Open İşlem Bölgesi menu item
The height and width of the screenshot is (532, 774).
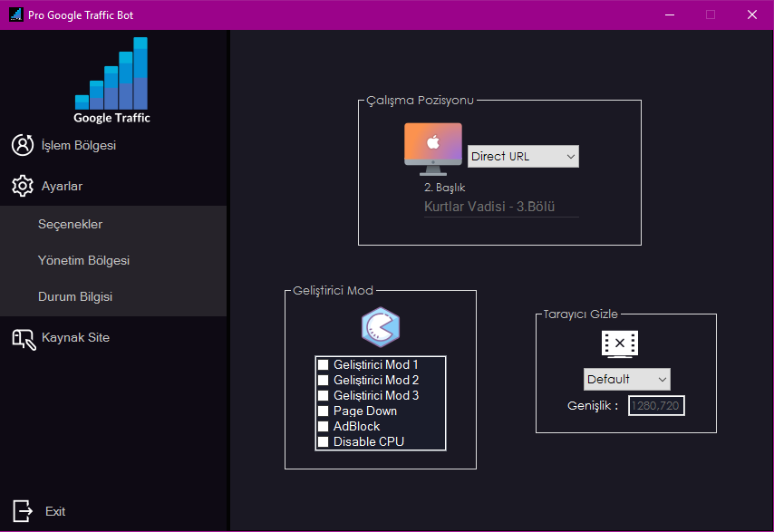coord(79,145)
